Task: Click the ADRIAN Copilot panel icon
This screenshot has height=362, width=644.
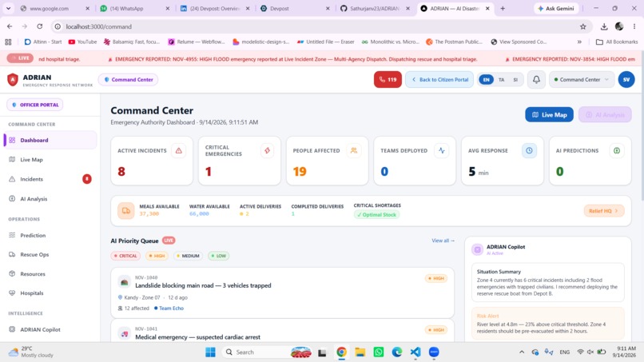Action: point(477,249)
